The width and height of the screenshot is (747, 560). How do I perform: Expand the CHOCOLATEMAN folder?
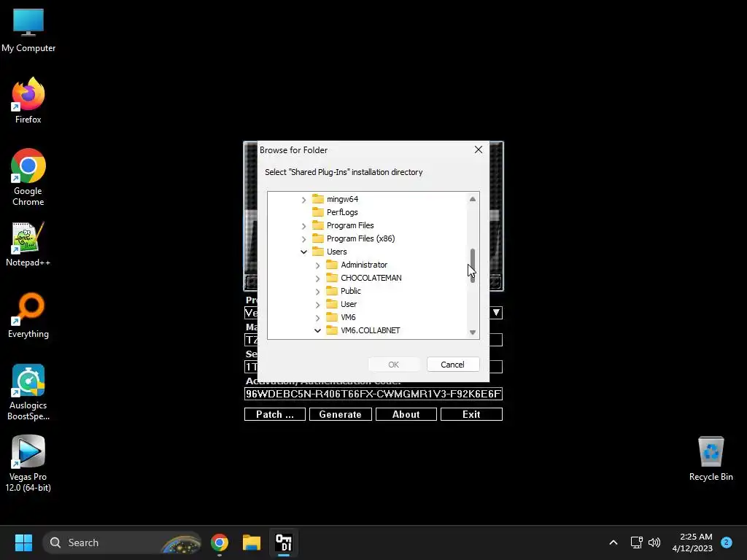(x=317, y=278)
